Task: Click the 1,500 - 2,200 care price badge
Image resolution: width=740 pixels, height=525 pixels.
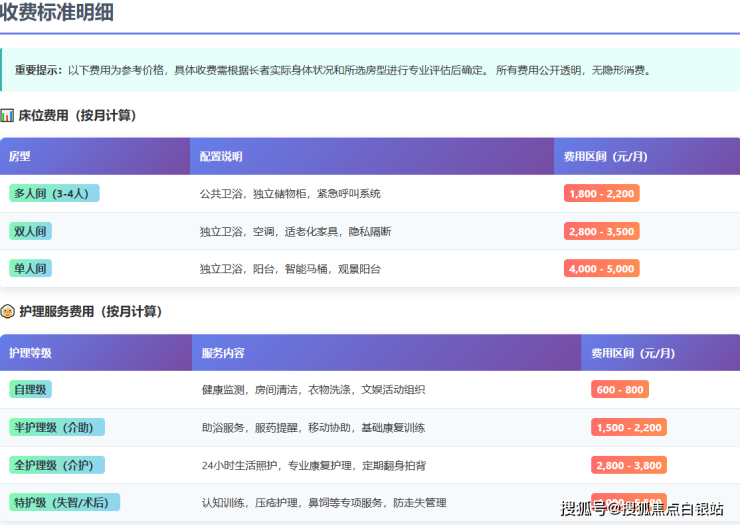Action: click(628, 427)
